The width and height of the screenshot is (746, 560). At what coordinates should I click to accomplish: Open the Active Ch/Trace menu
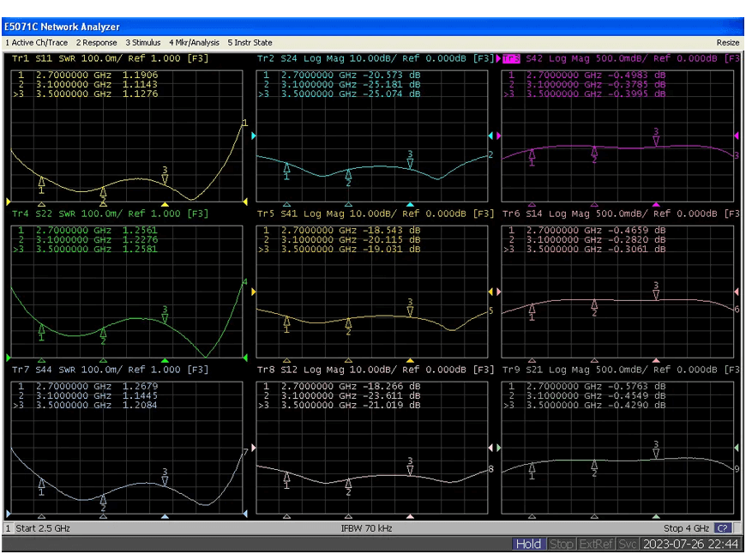(x=37, y=43)
